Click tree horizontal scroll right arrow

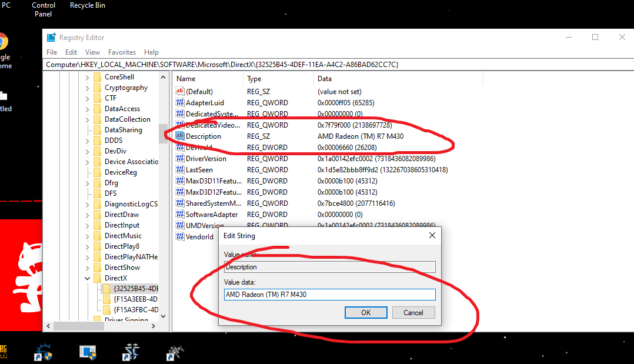[154, 326]
